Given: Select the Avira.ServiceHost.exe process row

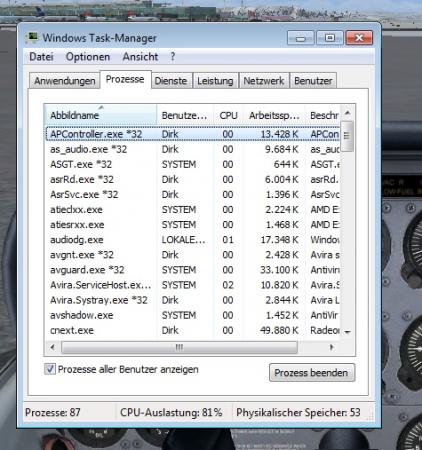Looking at the screenshot, I should click(x=193, y=285).
